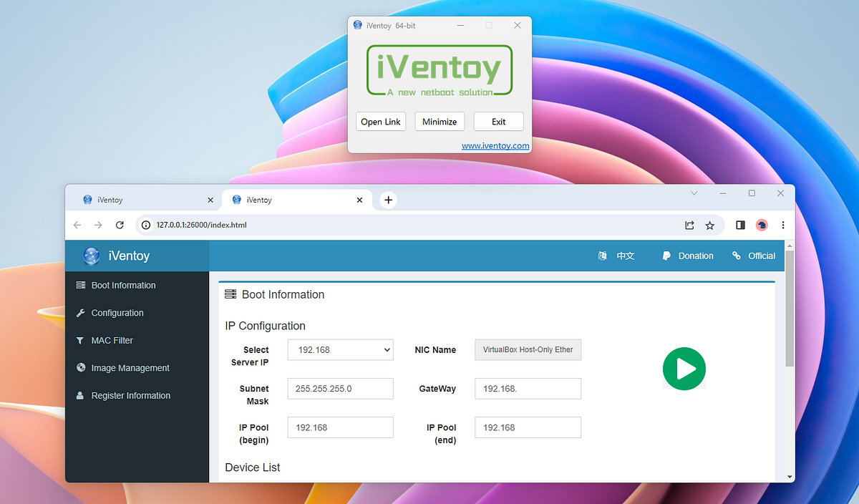Click the iVentoy logo in the sidebar header
859x504 pixels.
pos(92,256)
